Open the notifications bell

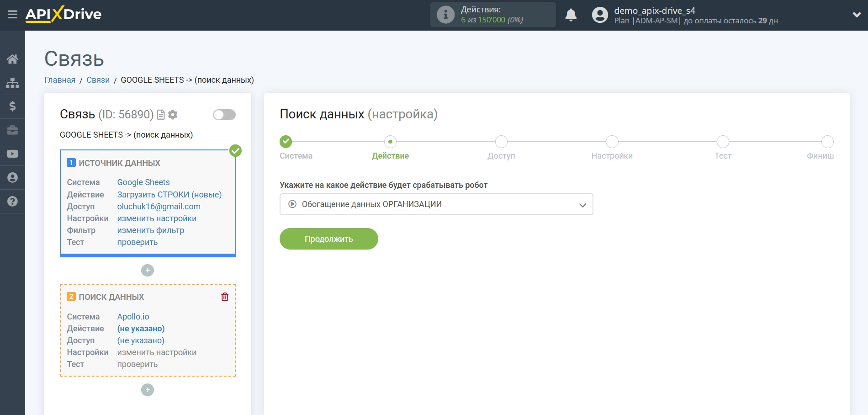pyautogui.click(x=571, y=15)
